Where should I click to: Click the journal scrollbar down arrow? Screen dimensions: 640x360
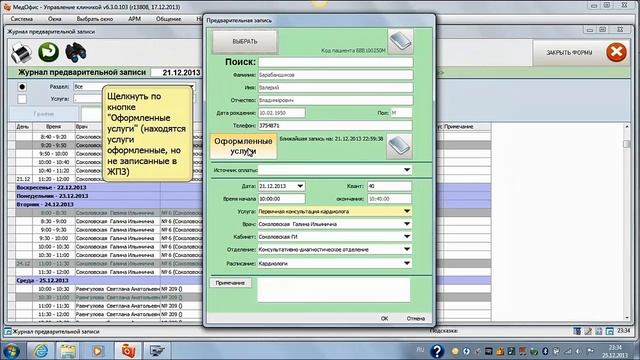(x=627, y=318)
